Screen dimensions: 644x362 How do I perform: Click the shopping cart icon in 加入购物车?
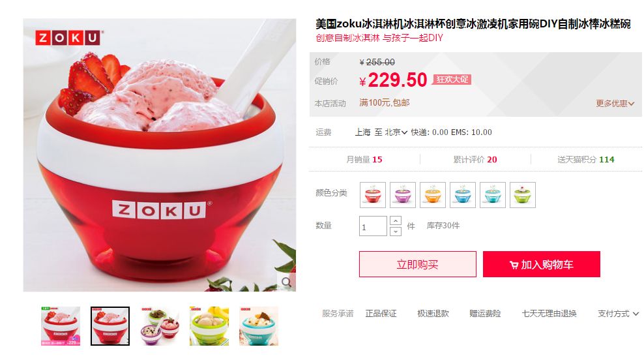(514, 265)
